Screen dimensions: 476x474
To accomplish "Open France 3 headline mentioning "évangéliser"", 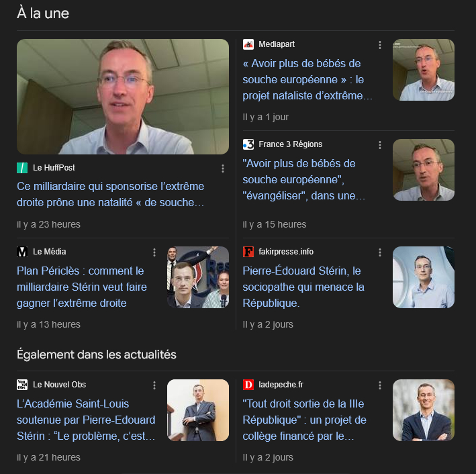I will 303,179.
